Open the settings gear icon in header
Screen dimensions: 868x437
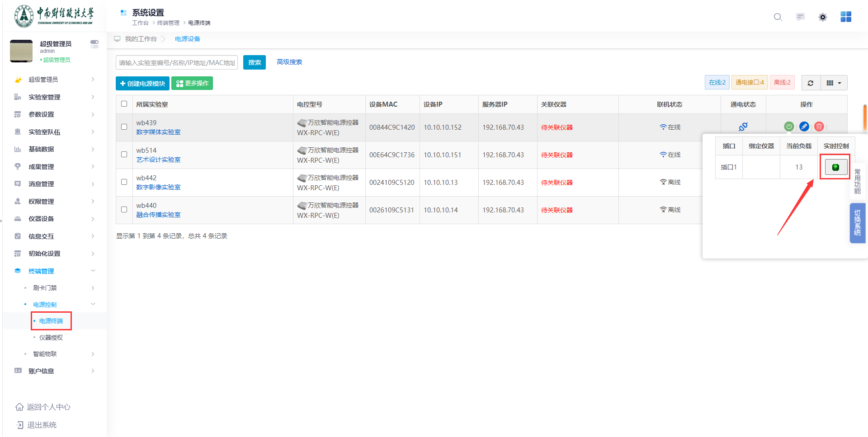pyautogui.click(x=823, y=17)
